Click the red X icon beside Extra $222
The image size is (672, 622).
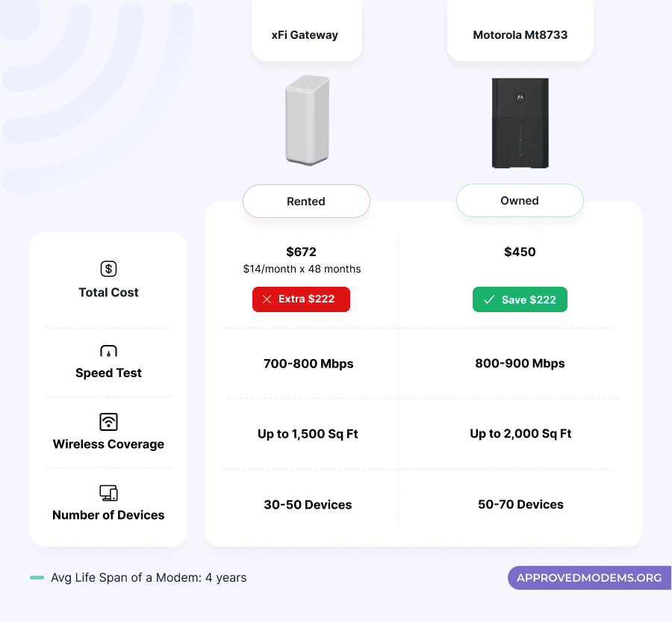267,299
